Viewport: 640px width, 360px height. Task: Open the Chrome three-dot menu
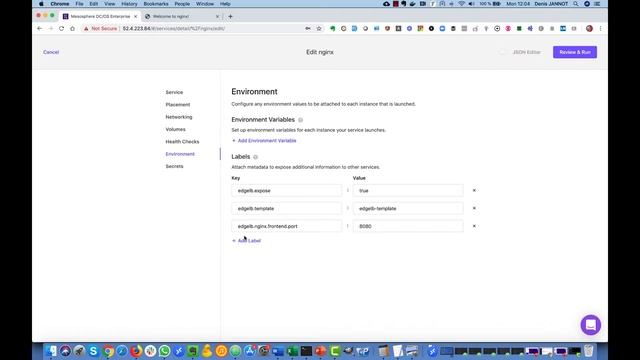[600, 29]
